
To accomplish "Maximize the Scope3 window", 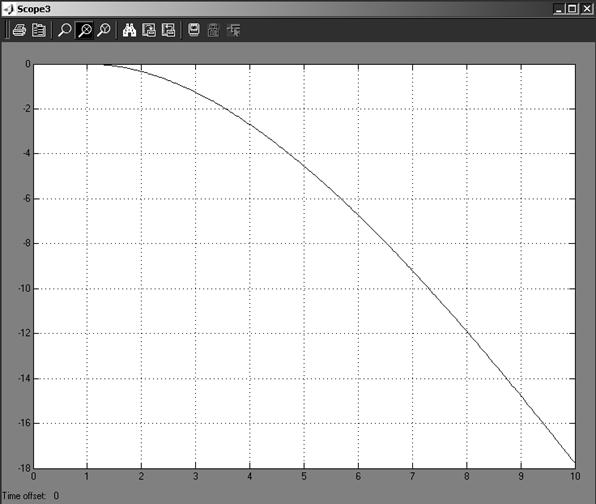I will pyautogui.click(x=572, y=9).
